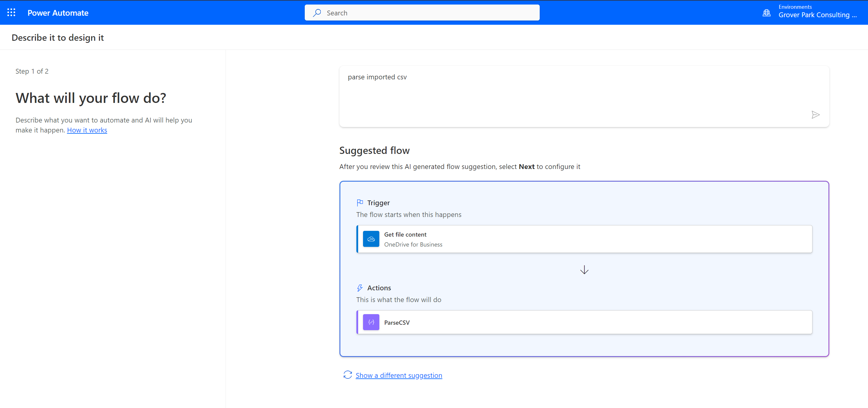The height and width of the screenshot is (408, 868).
Task: Click the 'Describe it to design it' header
Action: [x=58, y=38]
